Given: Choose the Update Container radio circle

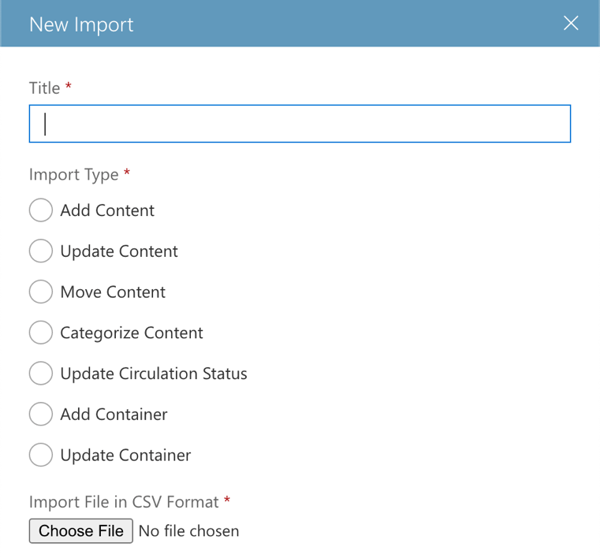Looking at the screenshot, I should click(x=41, y=455).
